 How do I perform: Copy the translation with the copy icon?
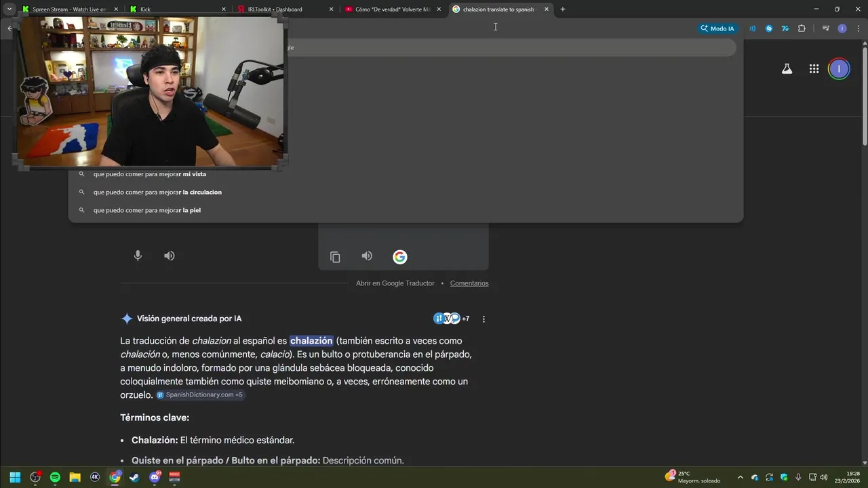pos(335,257)
